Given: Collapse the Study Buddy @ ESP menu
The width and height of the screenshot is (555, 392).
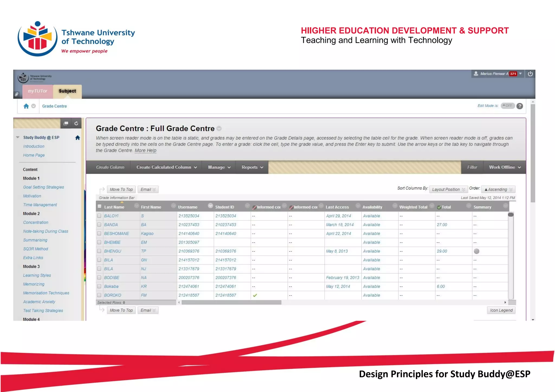Looking at the screenshot, I should pyautogui.click(x=18, y=137).
